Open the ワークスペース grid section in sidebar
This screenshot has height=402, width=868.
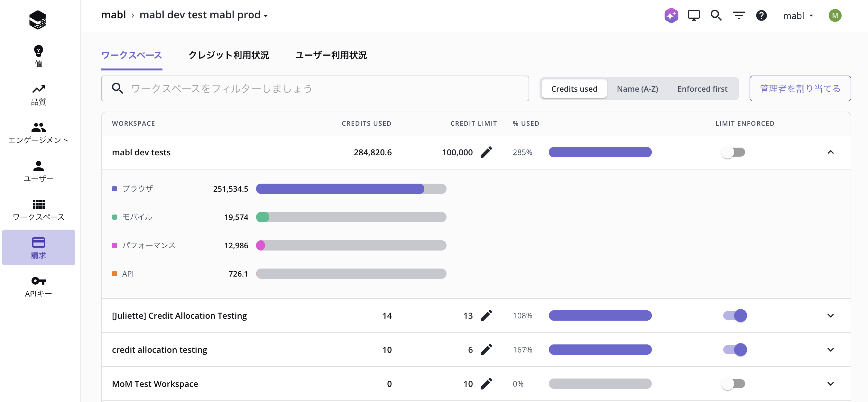point(38,210)
